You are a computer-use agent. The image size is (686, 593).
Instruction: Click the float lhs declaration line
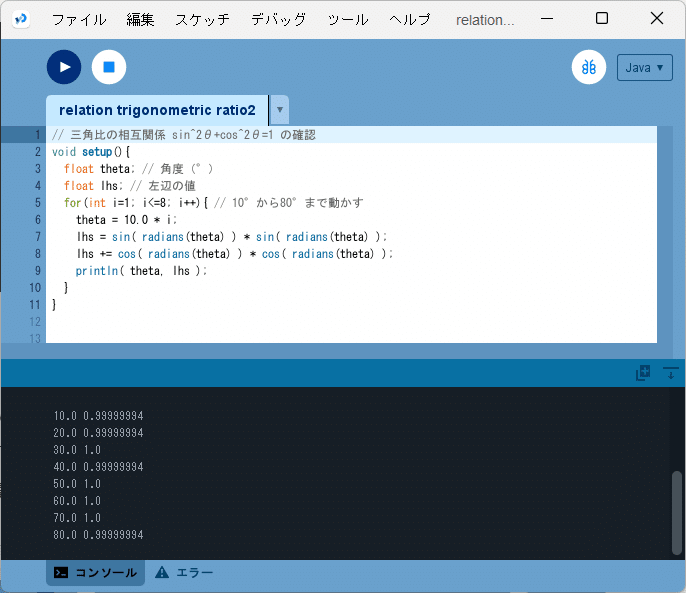[130, 186]
